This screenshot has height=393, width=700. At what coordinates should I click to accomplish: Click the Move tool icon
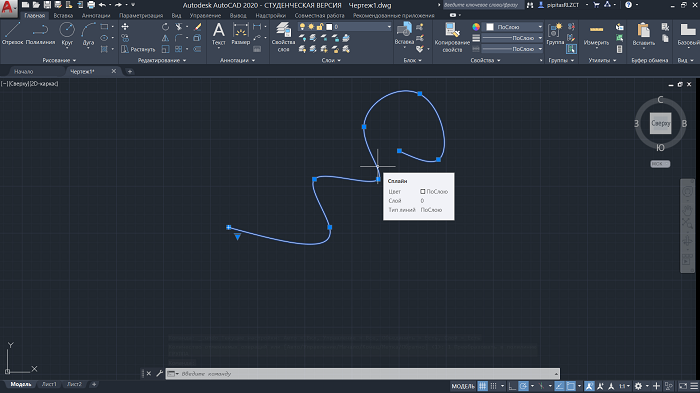click(125, 27)
